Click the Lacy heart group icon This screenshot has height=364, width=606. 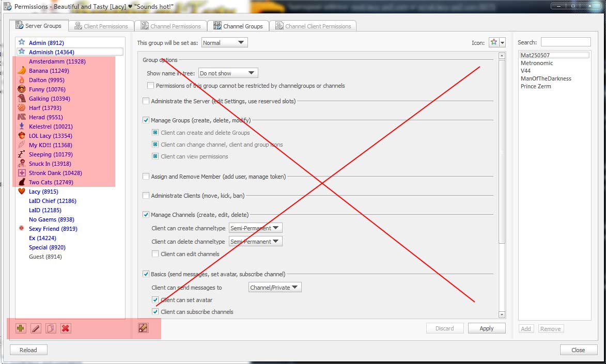22,192
